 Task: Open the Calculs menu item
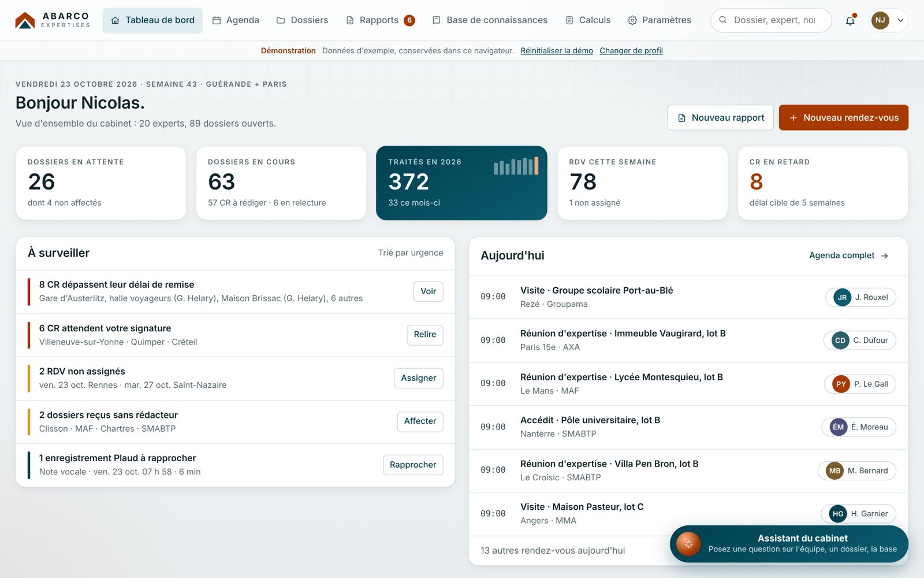(588, 20)
